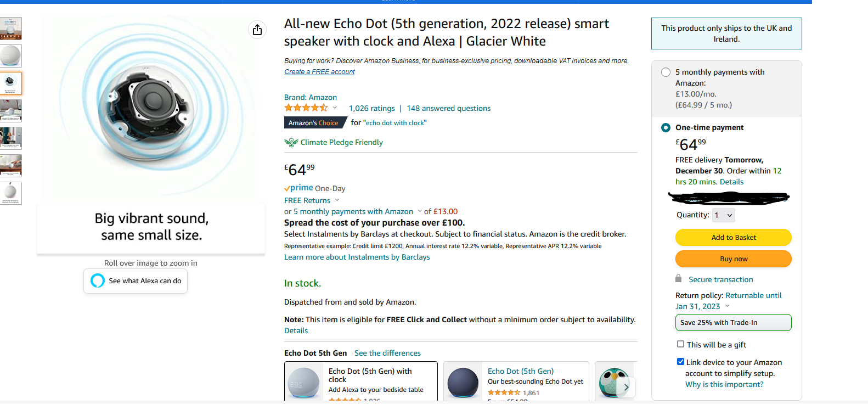Select Echo Dot (5th Gen) with clock option
The image size is (868, 404).
(x=360, y=381)
